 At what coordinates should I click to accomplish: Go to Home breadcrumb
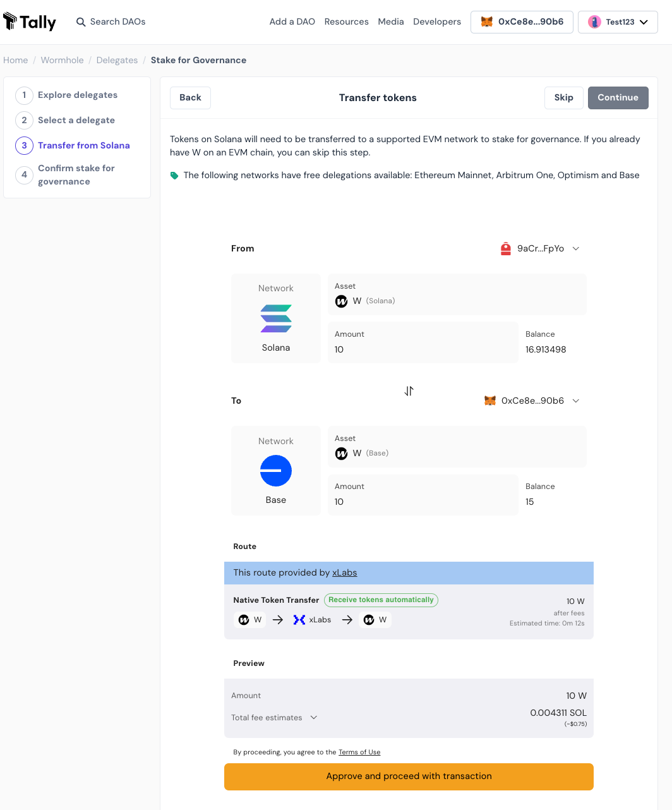click(x=16, y=60)
